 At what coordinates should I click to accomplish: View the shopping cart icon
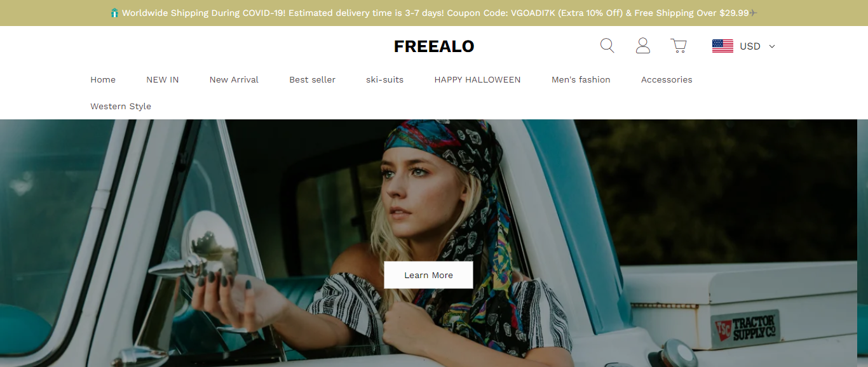coord(679,46)
